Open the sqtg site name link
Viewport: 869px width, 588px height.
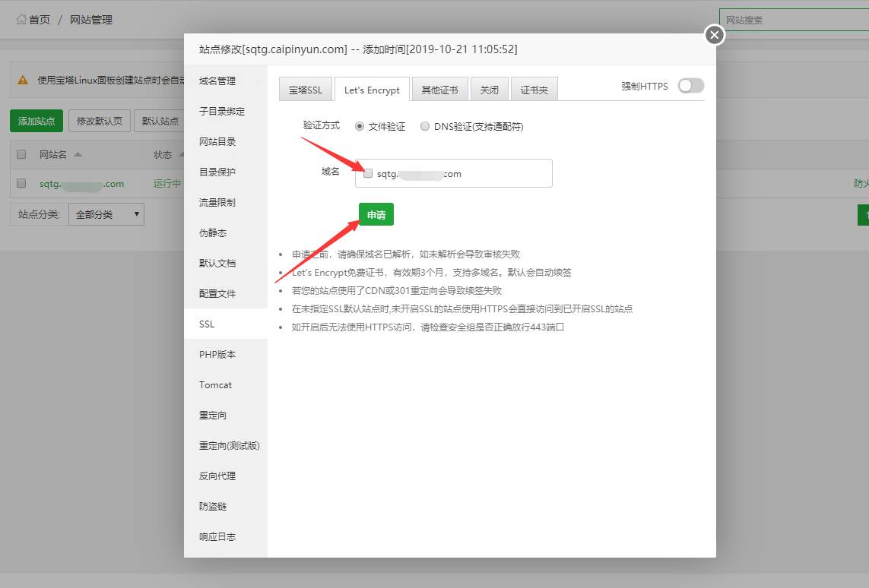(x=81, y=184)
